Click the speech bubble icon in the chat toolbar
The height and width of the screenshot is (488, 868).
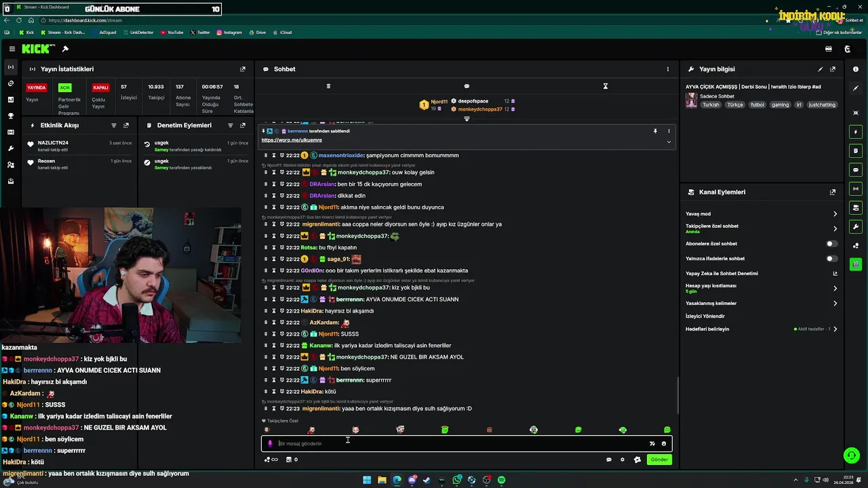[467, 86]
